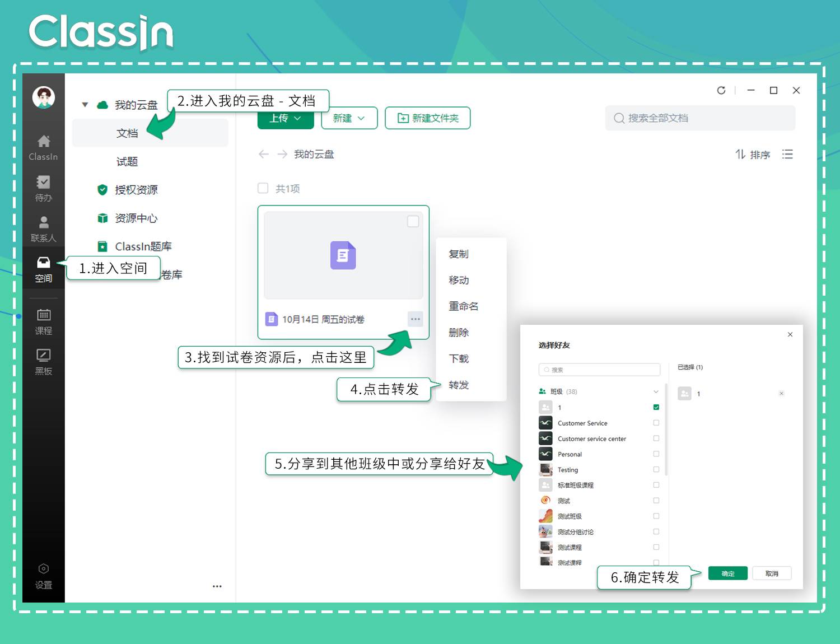Choose 移动 from the context menu
This screenshot has height=644, width=840.
[x=459, y=280]
